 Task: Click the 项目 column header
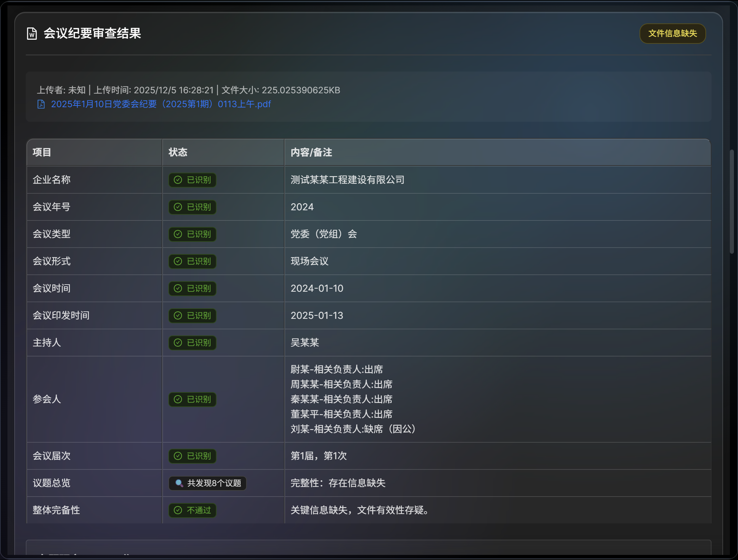42,152
